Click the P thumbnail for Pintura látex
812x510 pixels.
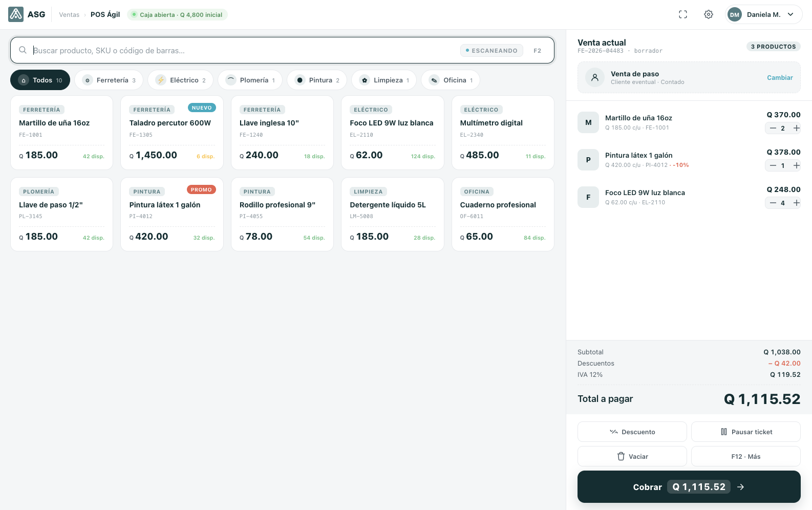pos(588,160)
